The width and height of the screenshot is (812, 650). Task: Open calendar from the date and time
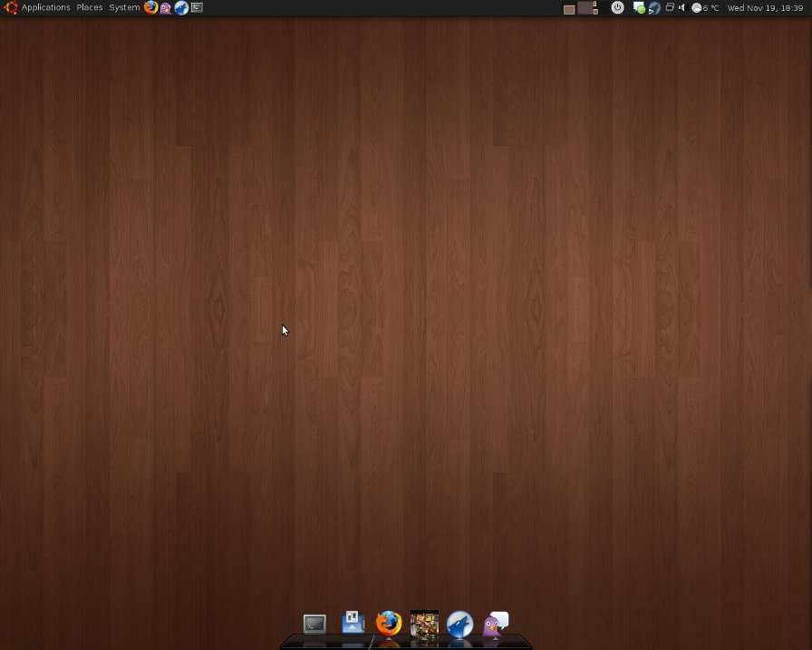click(x=766, y=7)
